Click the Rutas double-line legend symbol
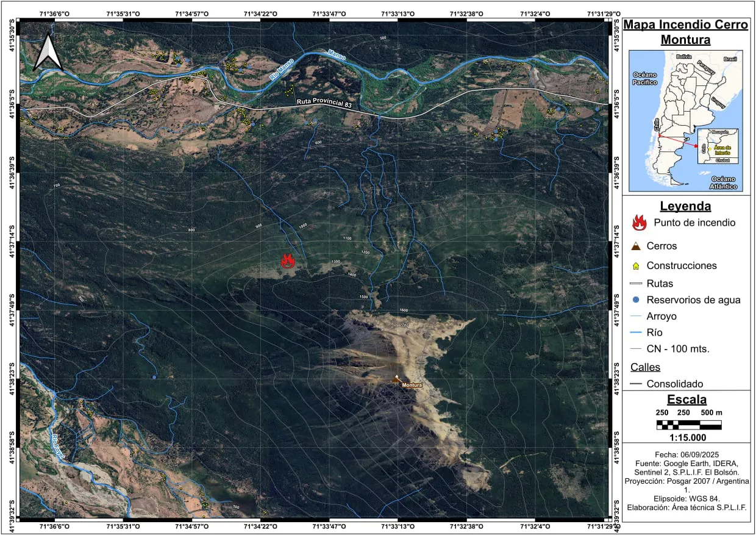Viewport: 756px width, 535px height. [x=635, y=284]
